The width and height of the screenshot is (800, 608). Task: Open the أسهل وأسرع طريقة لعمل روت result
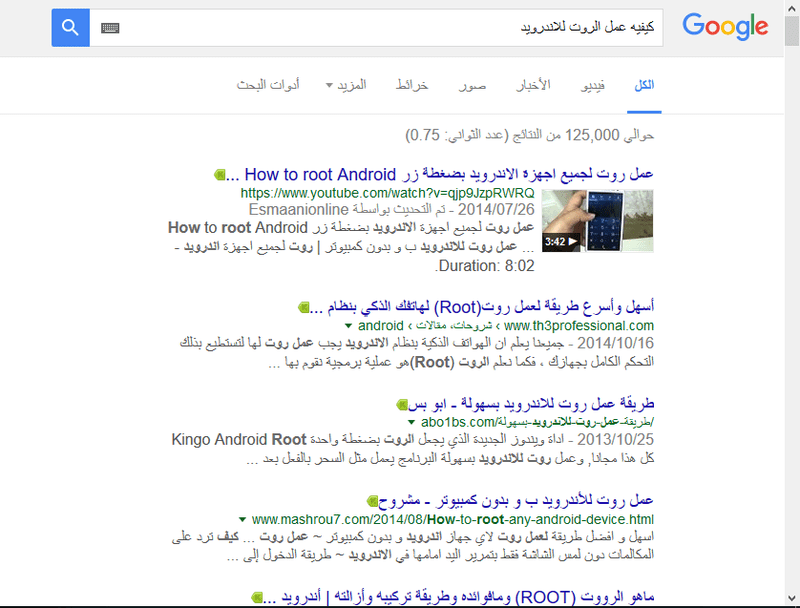click(482, 307)
